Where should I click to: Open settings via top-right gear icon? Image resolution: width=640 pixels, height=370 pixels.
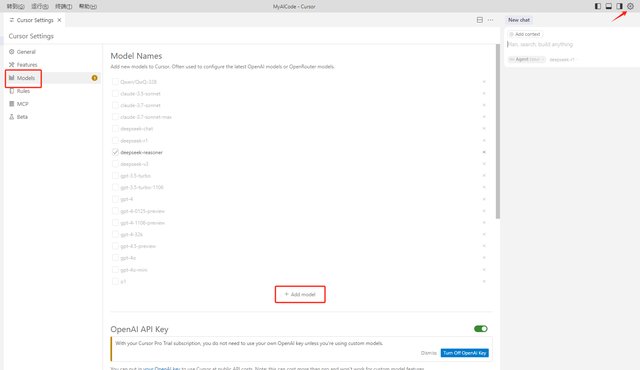pyautogui.click(x=630, y=6)
